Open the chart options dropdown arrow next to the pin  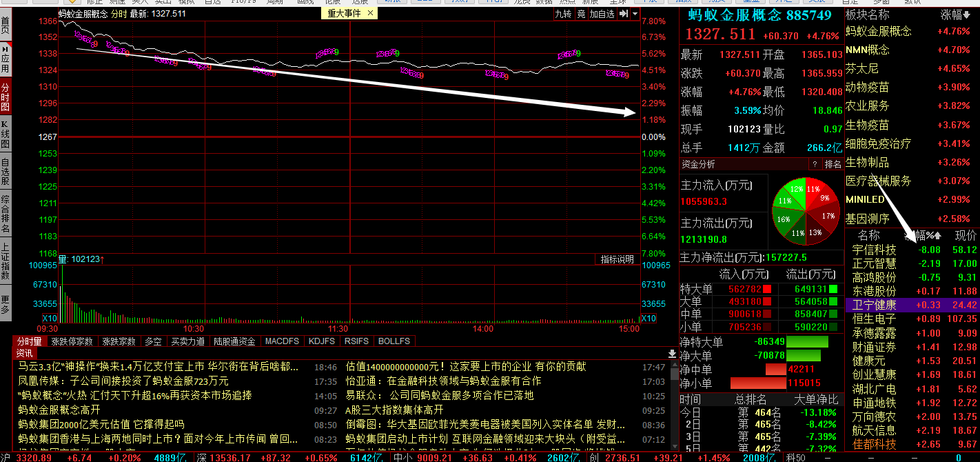click(635, 14)
